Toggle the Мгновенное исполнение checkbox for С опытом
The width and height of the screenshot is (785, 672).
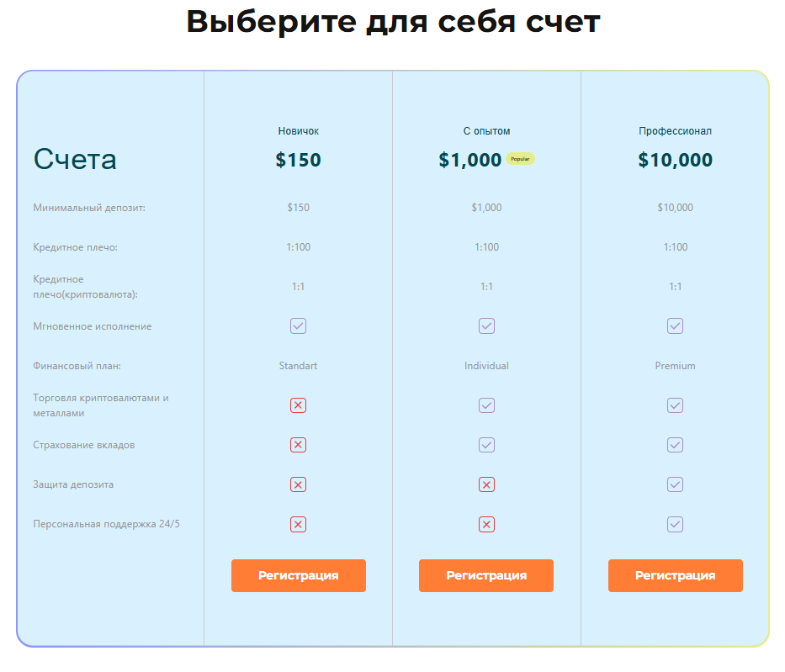point(486,326)
